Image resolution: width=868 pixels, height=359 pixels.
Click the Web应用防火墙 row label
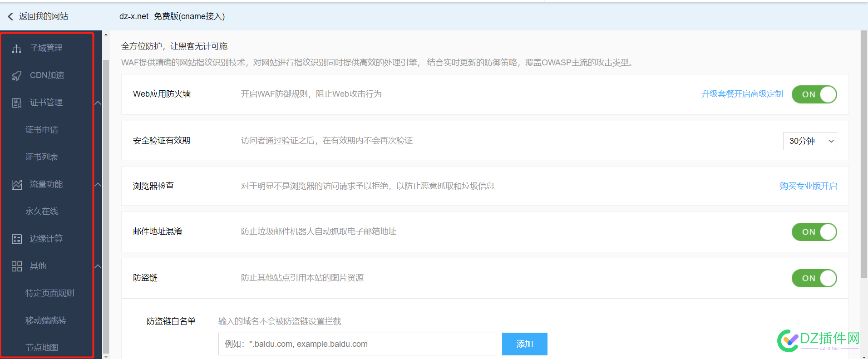[162, 94]
